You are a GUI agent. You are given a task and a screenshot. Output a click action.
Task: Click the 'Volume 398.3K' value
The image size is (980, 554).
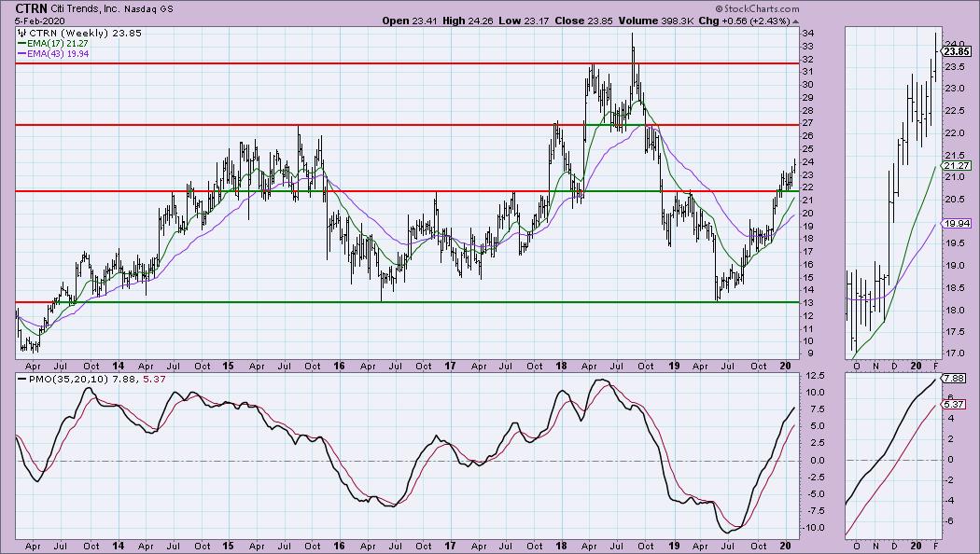coord(654,21)
